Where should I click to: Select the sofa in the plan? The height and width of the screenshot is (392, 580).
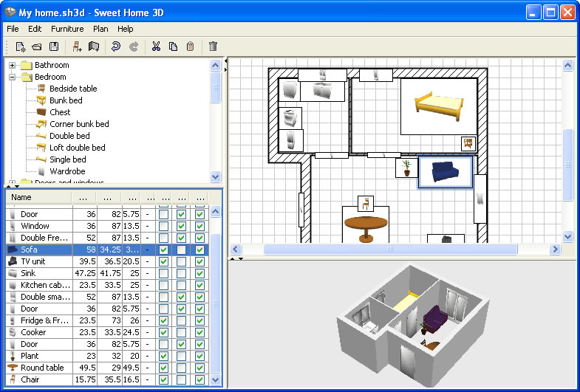click(x=446, y=172)
